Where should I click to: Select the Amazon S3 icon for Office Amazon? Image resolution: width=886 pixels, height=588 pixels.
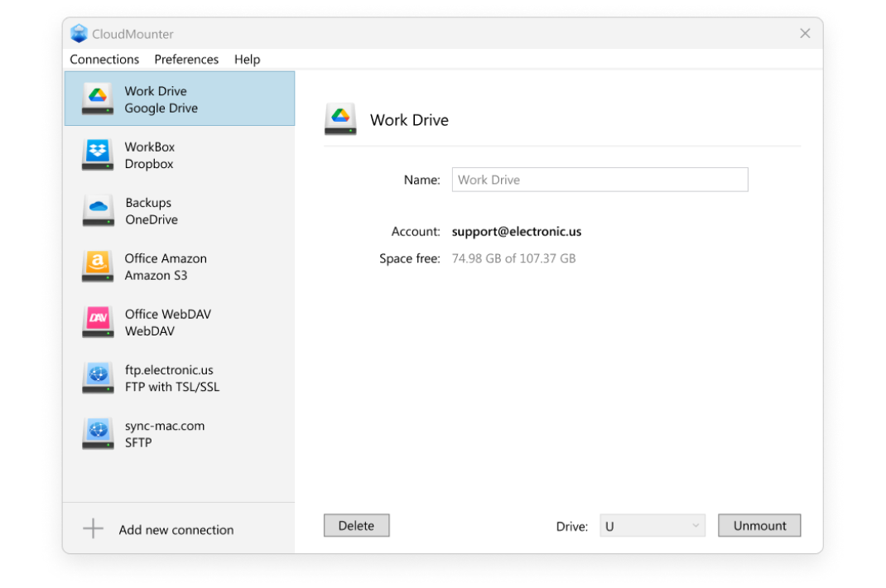(97, 266)
